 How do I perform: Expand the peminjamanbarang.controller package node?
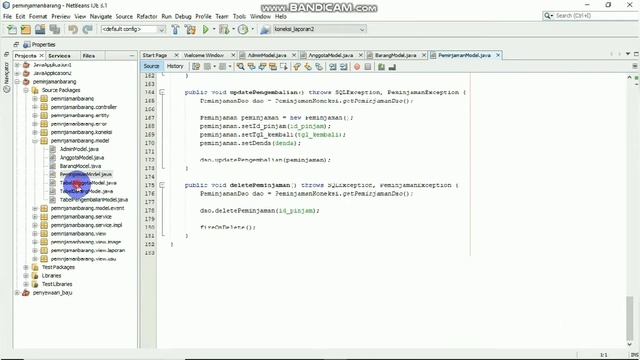(x=35, y=107)
